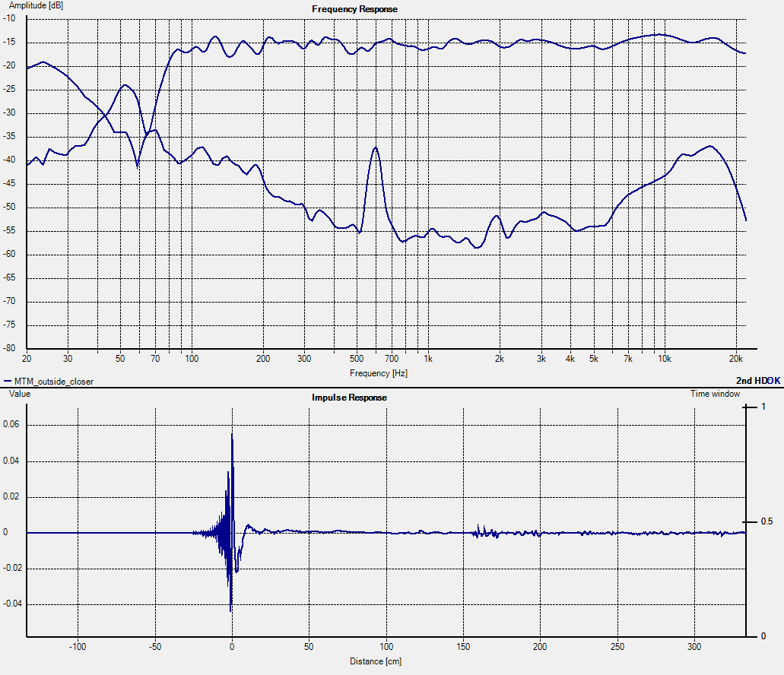The height and width of the screenshot is (675, 784).
Task: Click the 1k frequency tick label
Action: (428, 359)
